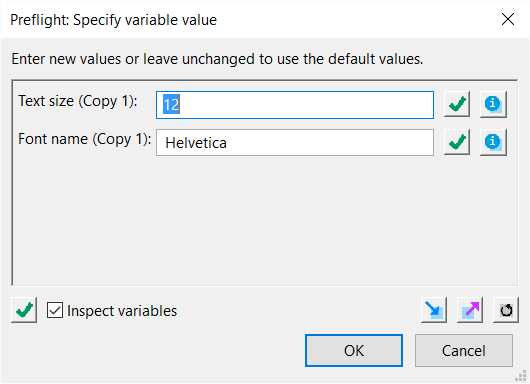Confirm with the OK button
The image size is (530, 384).
[354, 351]
